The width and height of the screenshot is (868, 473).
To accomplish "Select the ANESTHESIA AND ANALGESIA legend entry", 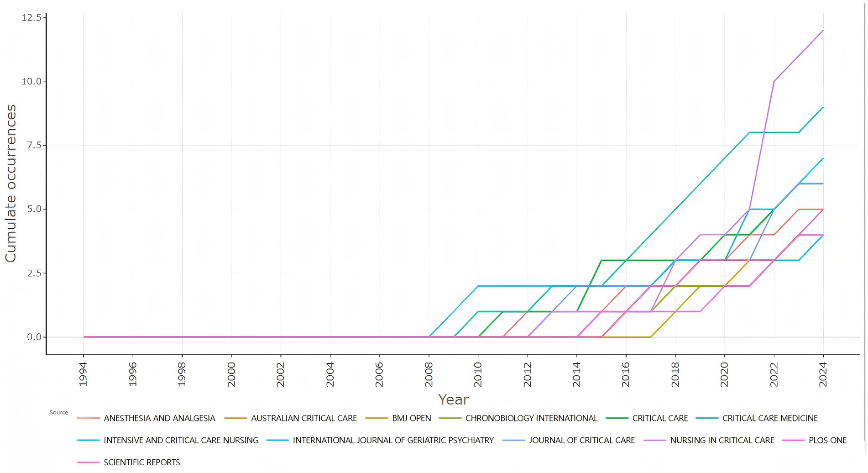I will pyautogui.click(x=146, y=418).
